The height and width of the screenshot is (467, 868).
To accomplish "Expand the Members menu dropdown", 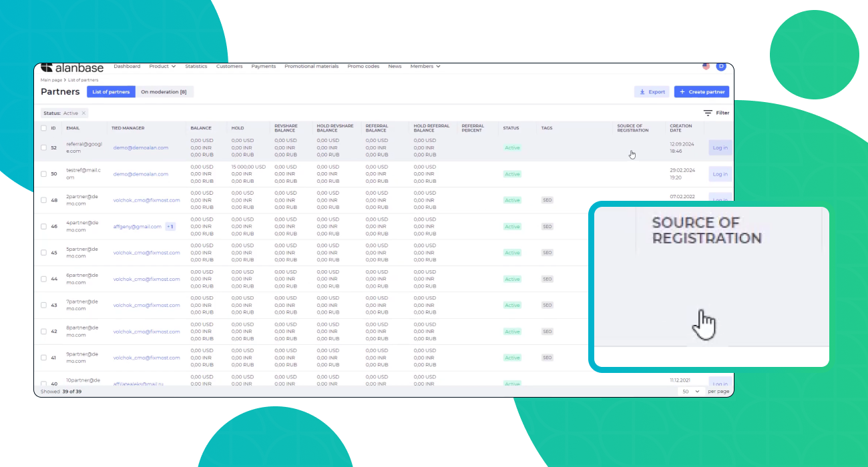I will click(425, 67).
